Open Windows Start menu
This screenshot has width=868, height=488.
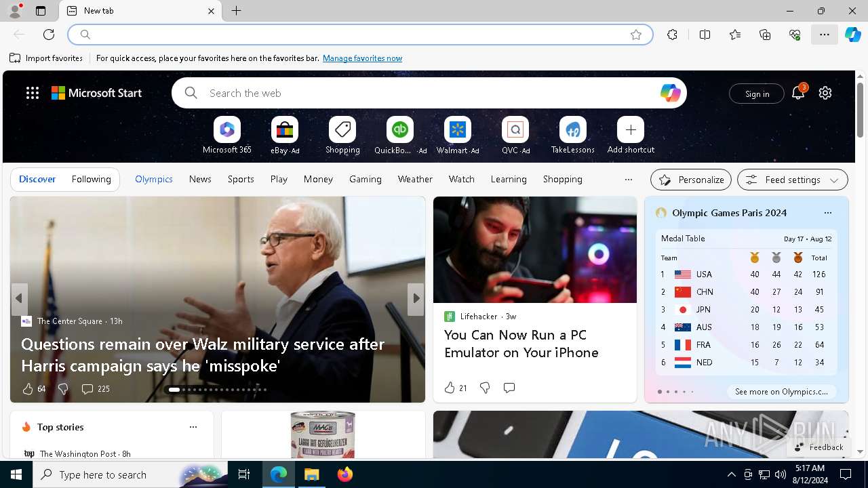(x=16, y=474)
